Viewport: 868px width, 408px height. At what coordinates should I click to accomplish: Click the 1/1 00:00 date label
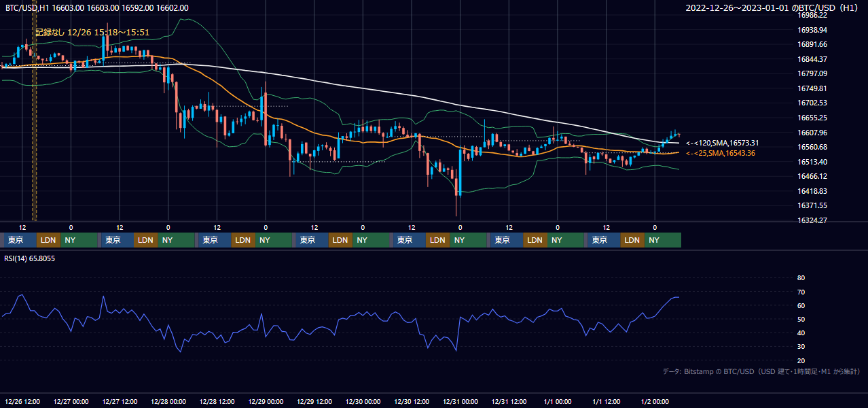tap(558, 402)
